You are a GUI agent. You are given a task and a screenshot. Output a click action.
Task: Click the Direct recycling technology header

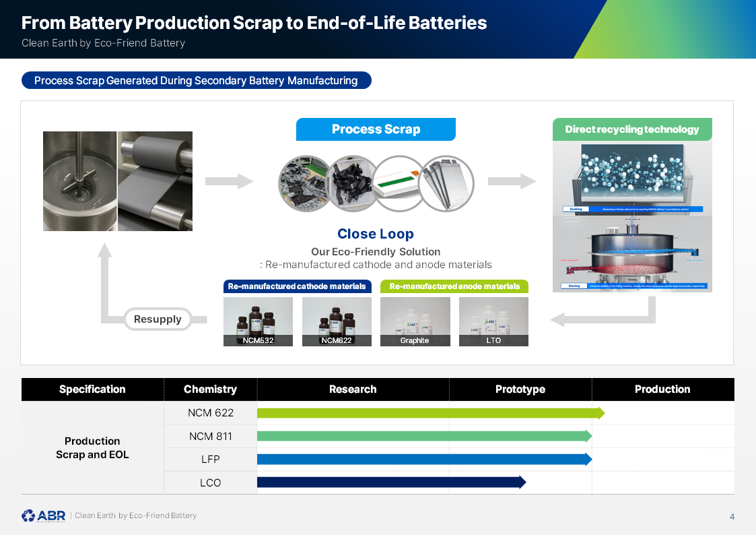[x=632, y=129]
